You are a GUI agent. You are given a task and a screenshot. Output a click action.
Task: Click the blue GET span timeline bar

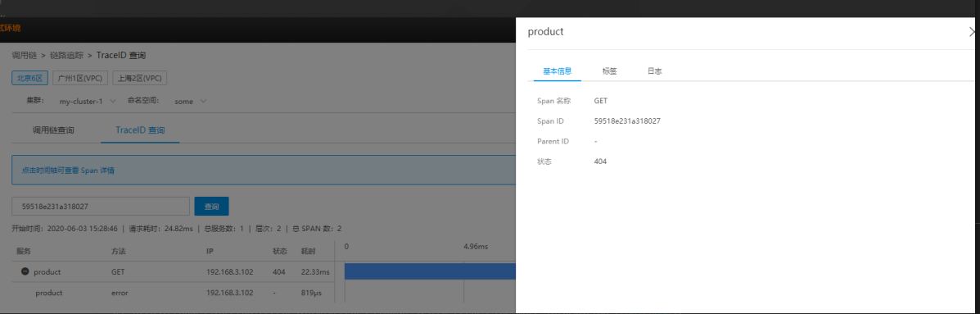[430, 271]
